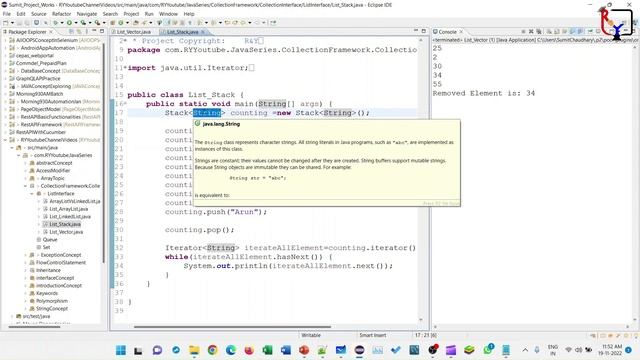Screen dimensions: 640x360
Task: Open File Explorer from the taskbar
Action: [194, 350]
